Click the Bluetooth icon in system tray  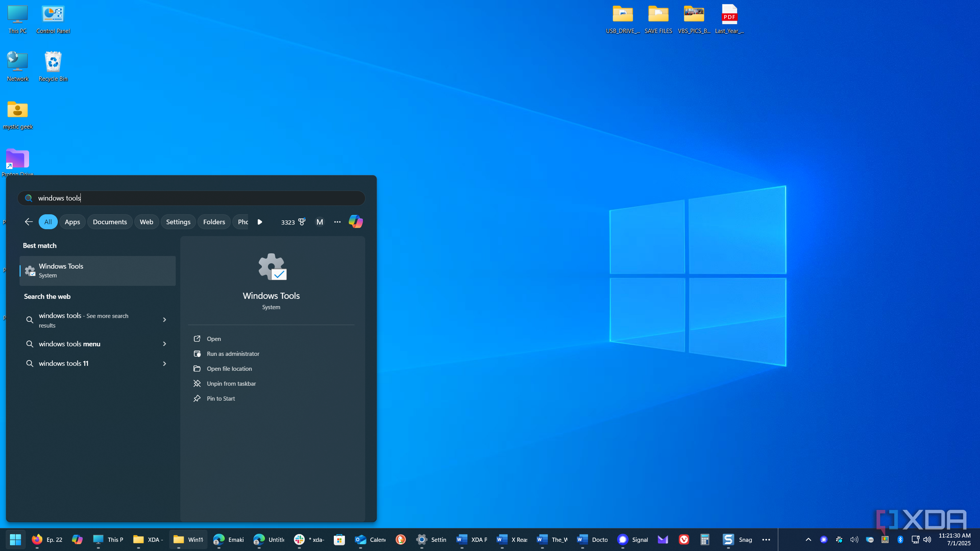[900, 540]
